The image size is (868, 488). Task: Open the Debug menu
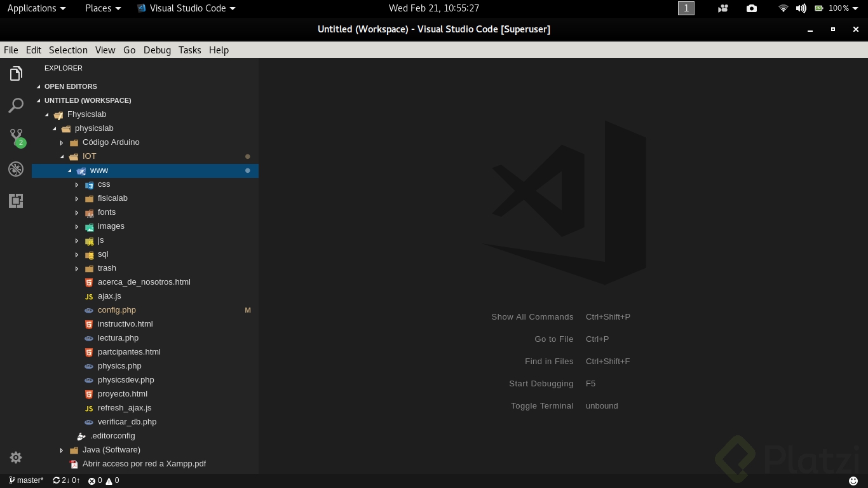[x=157, y=50]
